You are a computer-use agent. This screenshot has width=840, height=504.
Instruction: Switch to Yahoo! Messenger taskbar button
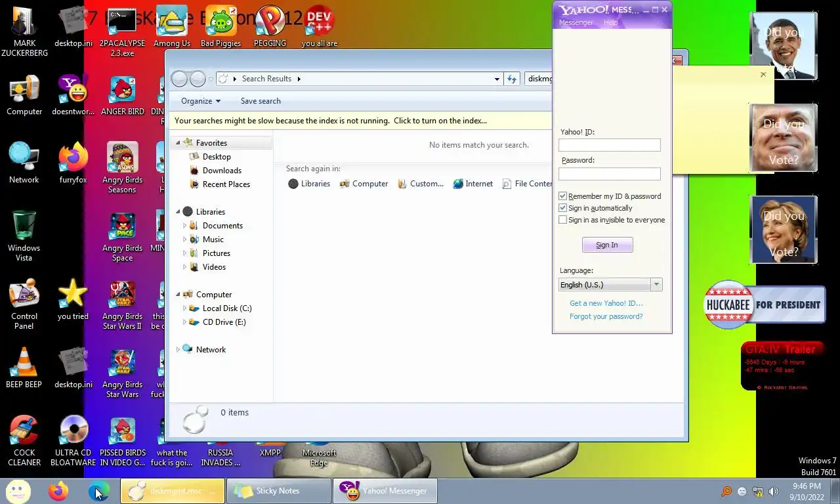coord(385,491)
